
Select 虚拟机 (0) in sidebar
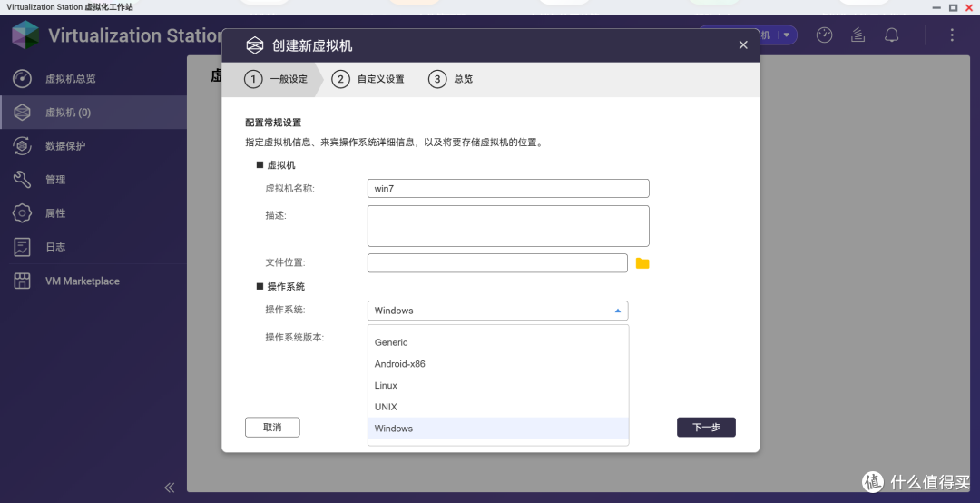pyautogui.click(x=93, y=113)
